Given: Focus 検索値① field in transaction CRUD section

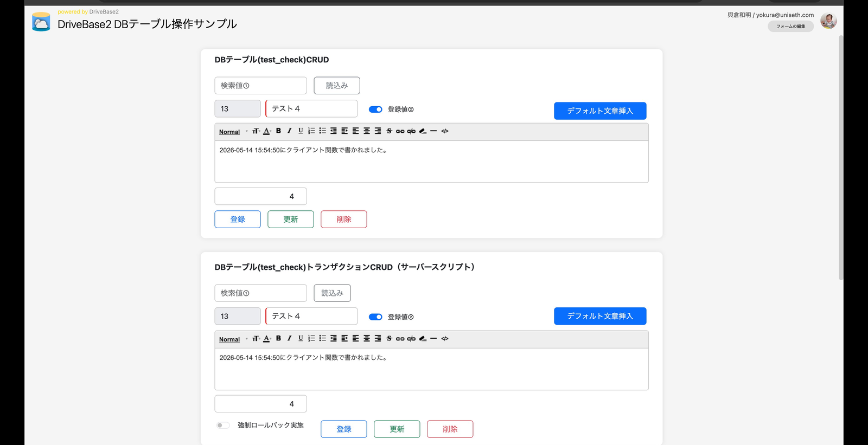Looking at the screenshot, I should [x=261, y=293].
